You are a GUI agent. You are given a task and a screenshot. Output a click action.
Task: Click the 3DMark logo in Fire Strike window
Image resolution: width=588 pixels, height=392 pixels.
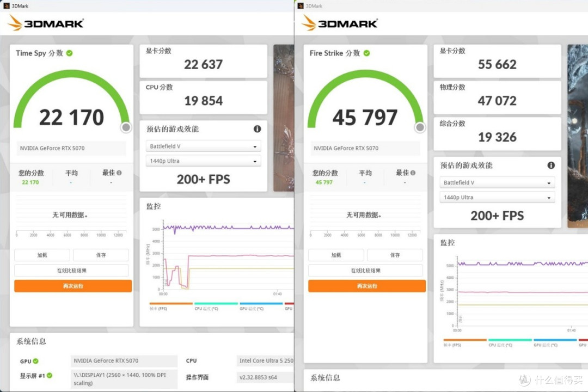click(x=339, y=23)
